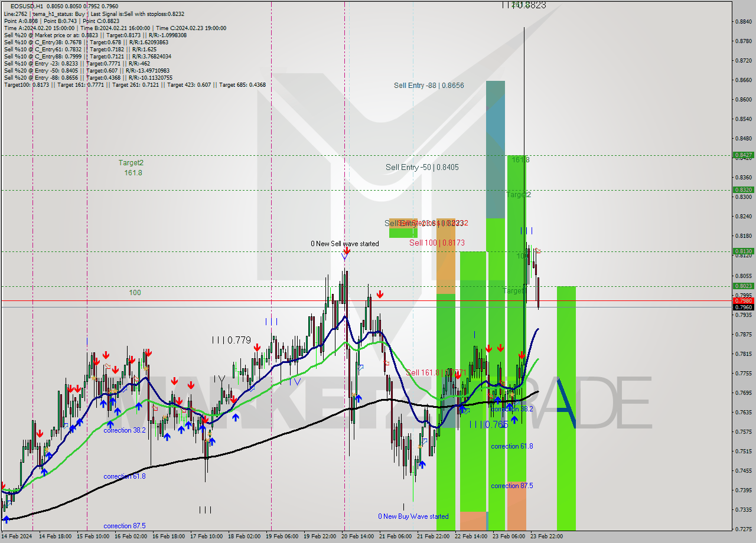Viewport: 756px width, 543px height.
Task: Click the '0 New Sell wave started' label
Action: (345, 244)
